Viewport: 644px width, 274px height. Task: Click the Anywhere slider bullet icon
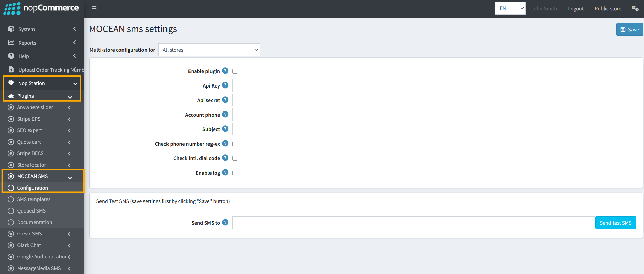(11, 107)
